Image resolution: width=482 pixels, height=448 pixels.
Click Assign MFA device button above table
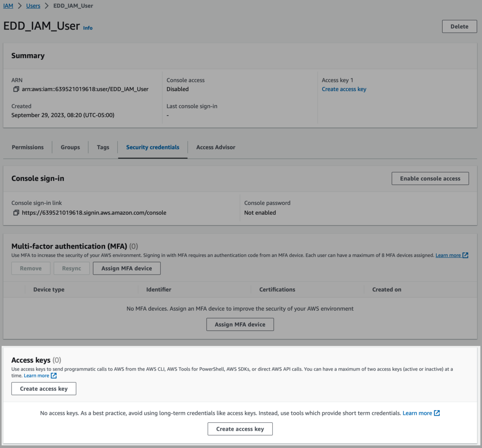click(127, 269)
